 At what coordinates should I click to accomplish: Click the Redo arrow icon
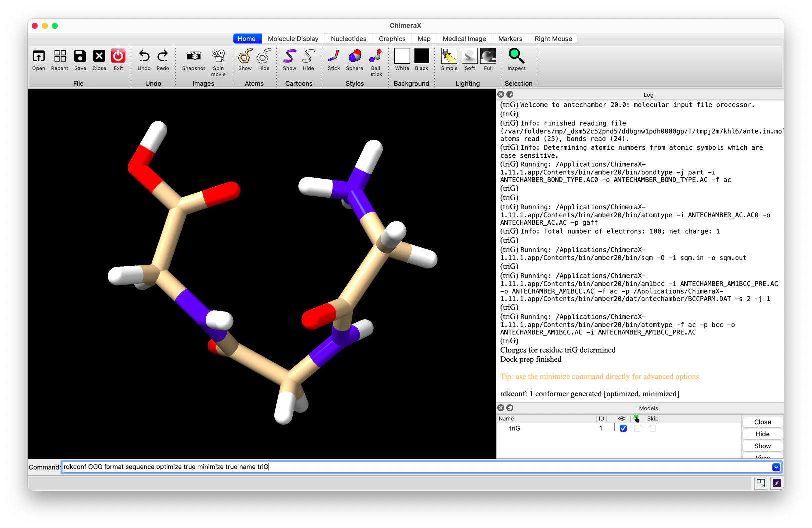pos(163,60)
